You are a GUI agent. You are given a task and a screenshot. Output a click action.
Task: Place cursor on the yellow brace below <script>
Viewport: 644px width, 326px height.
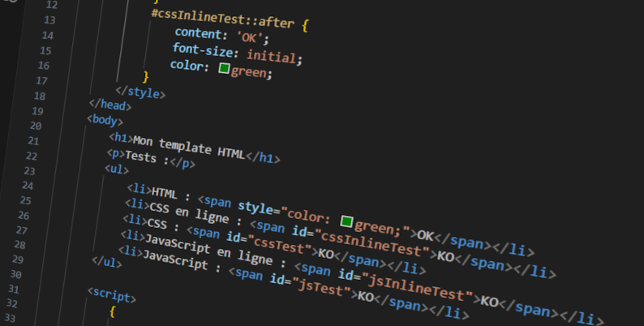[113, 312]
